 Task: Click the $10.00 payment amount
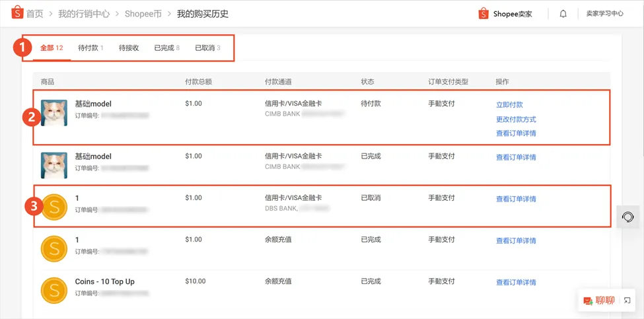tap(196, 281)
